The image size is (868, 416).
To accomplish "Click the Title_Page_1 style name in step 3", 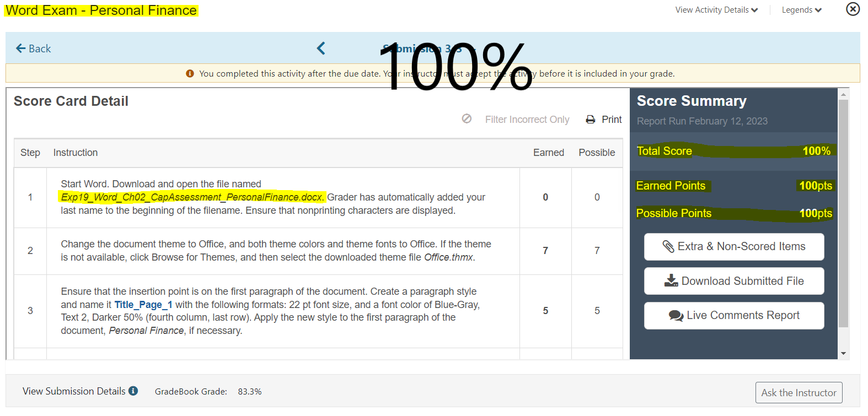I will click(143, 305).
